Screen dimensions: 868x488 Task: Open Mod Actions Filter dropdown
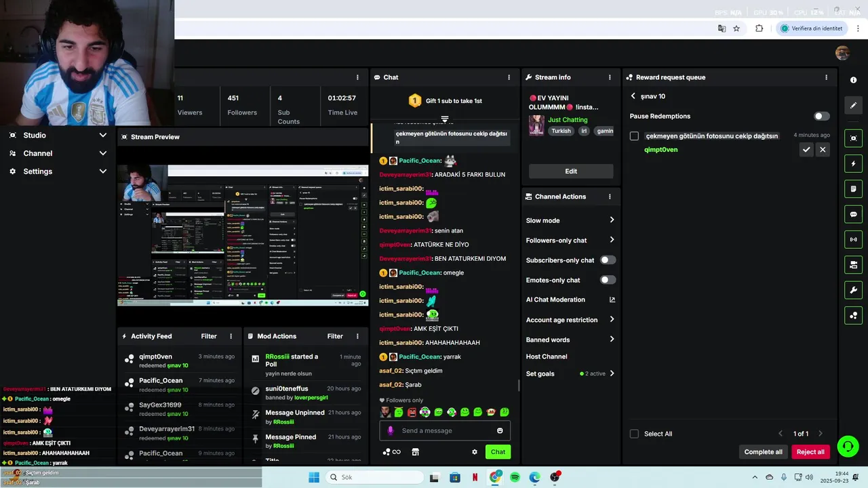(x=335, y=336)
